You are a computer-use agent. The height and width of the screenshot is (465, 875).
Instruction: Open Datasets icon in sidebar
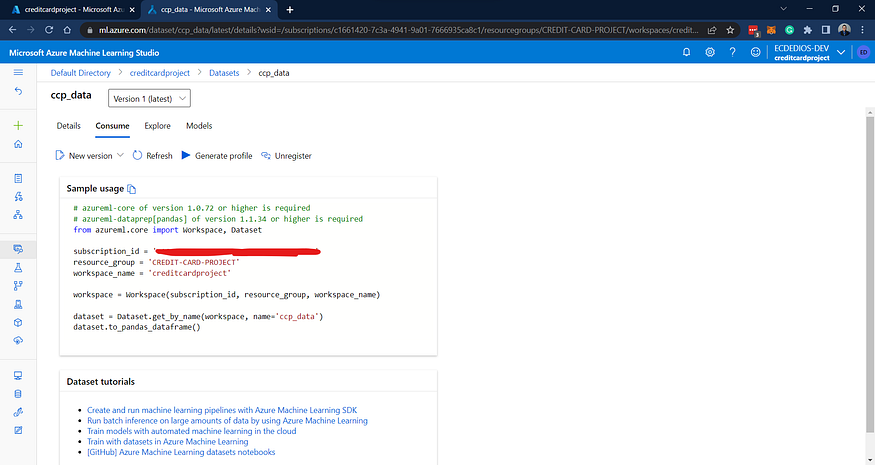pyautogui.click(x=18, y=249)
